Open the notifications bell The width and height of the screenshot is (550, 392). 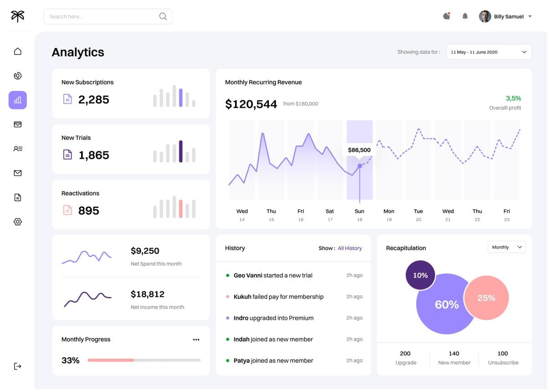point(465,16)
